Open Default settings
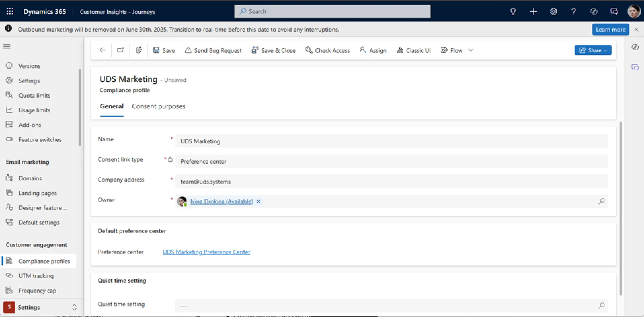This screenshot has width=644, height=317. coord(39,223)
